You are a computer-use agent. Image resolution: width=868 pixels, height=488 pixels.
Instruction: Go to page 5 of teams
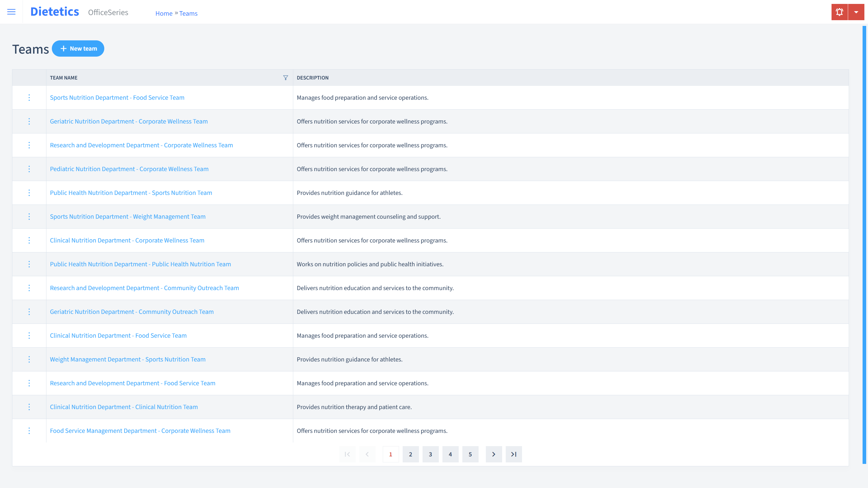point(470,454)
